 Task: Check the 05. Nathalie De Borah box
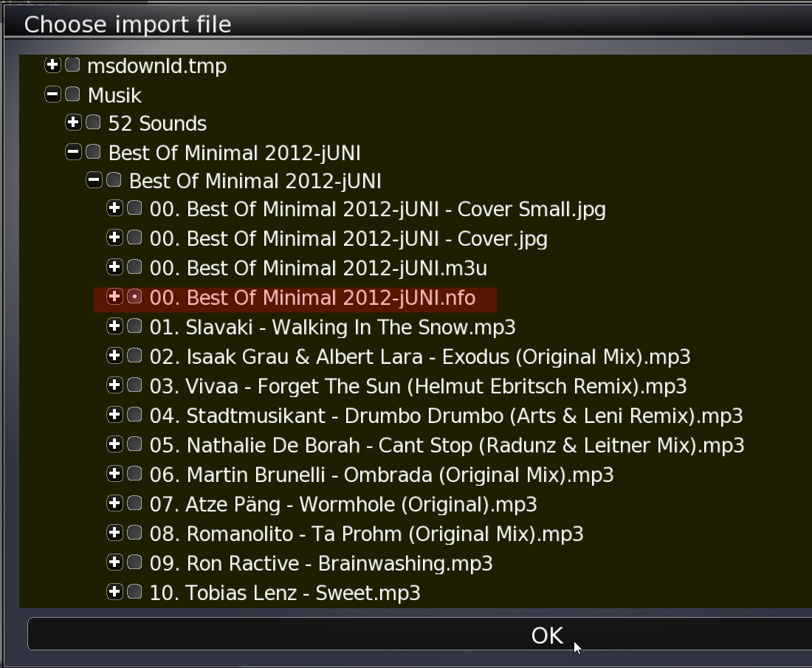click(x=134, y=444)
